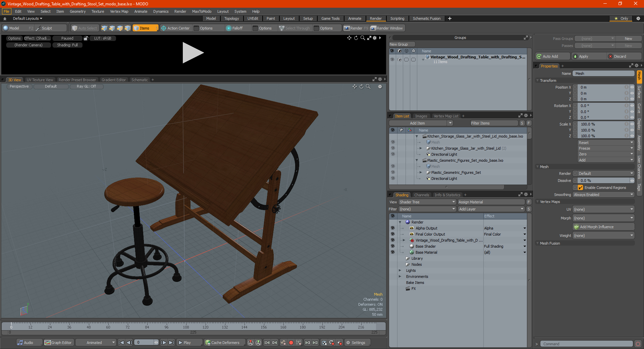
Task: Toggle visibility of Base Shader layer
Action: point(392,246)
